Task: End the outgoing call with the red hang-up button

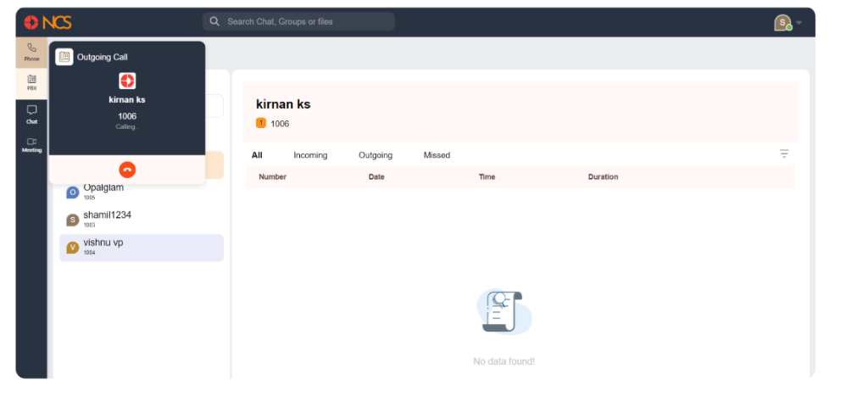Action: click(x=127, y=170)
